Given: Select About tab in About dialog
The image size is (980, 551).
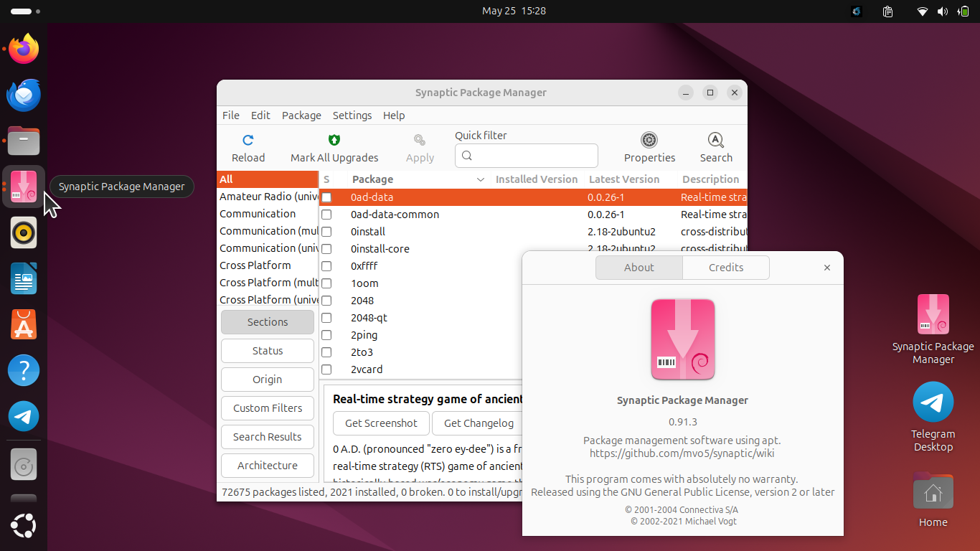Looking at the screenshot, I should pyautogui.click(x=639, y=268).
